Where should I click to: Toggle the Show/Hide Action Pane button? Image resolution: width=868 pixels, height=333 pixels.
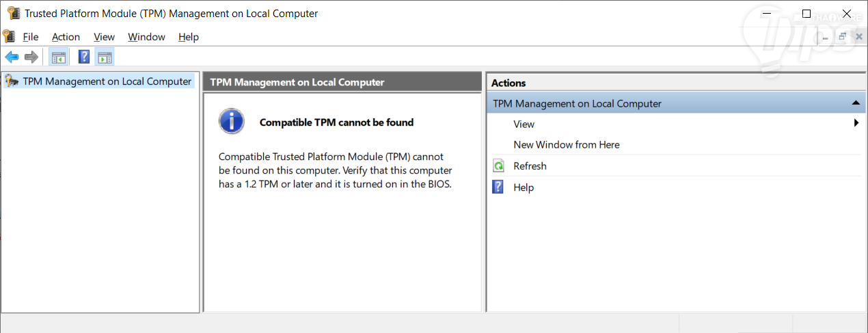click(105, 57)
